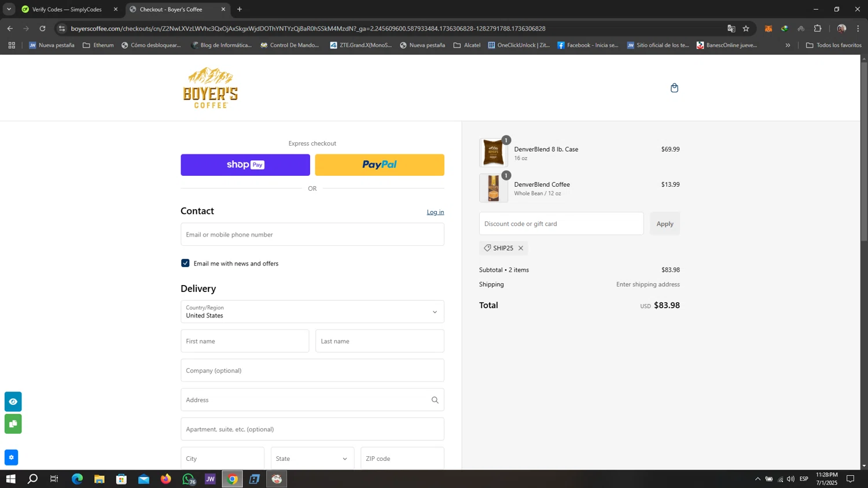Image resolution: width=868 pixels, height=488 pixels.
Task: Click the City field
Action: (222, 459)
